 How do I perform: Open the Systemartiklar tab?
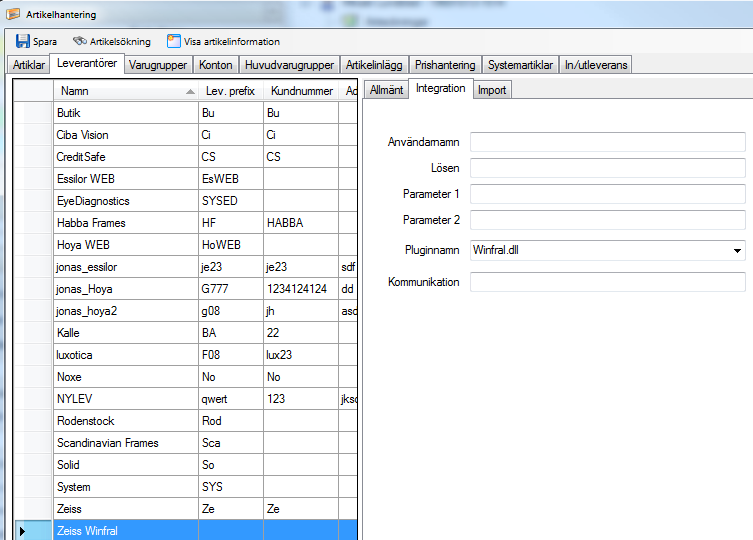tap(520, 65)
